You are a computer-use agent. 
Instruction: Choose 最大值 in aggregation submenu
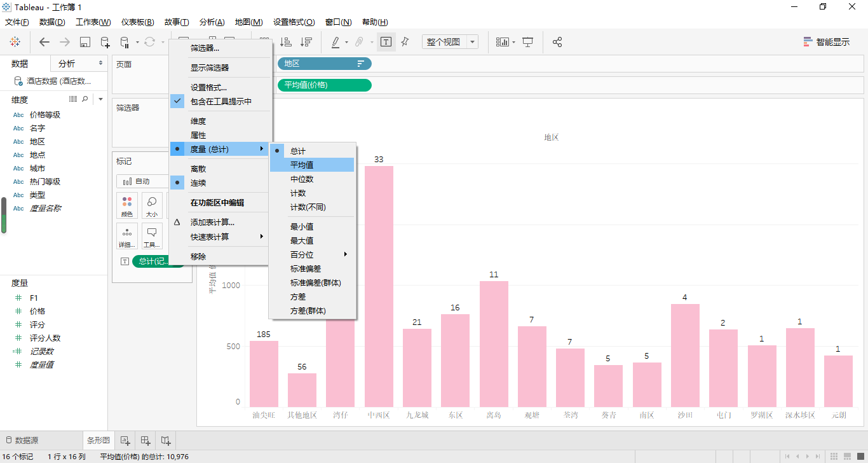312,240
